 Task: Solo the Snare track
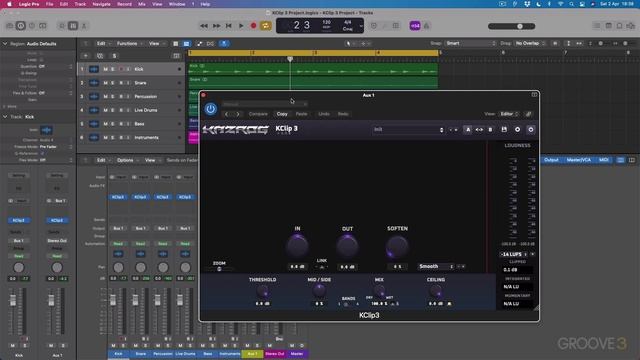[113, 83]
